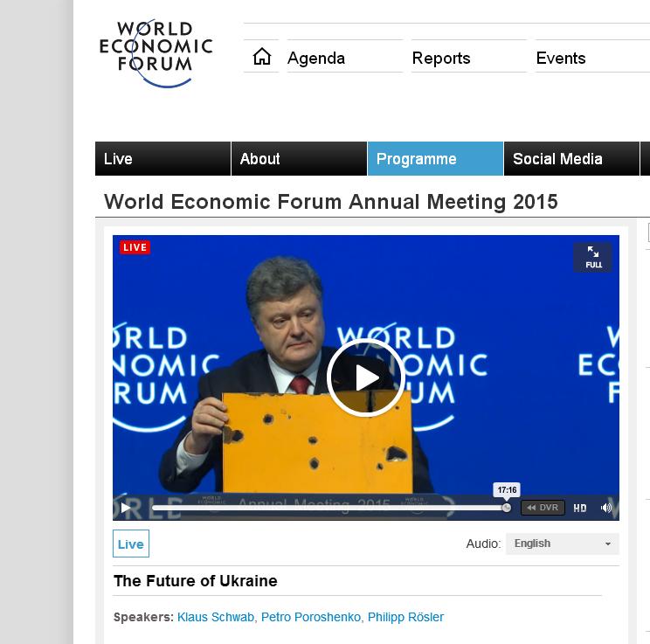The height and width of the screenshot is (644, 650).
Task: Toggle HD video quality
Action: [580, 508]
